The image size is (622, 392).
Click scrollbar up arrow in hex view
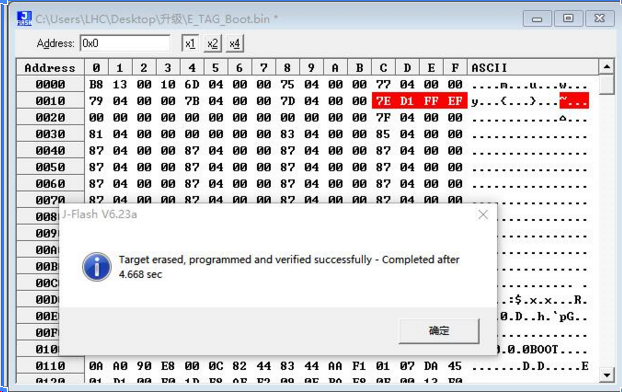click(607, 67)
